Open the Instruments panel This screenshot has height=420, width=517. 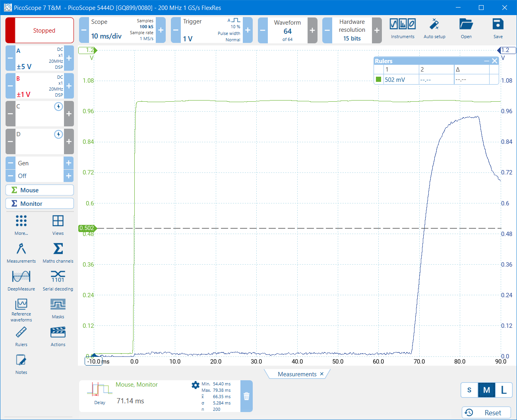tap(402, 29)
